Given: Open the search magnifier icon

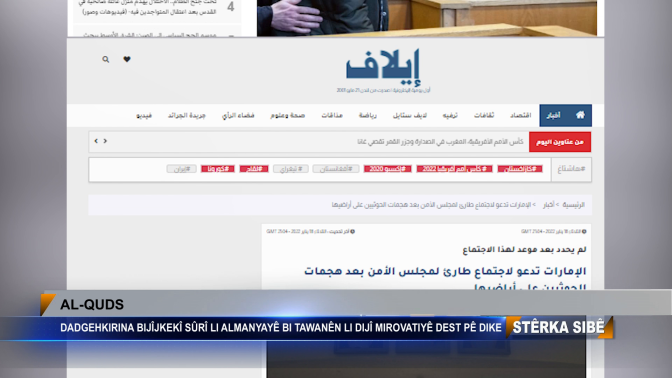Looking at the screenshot, I should 105,60.
